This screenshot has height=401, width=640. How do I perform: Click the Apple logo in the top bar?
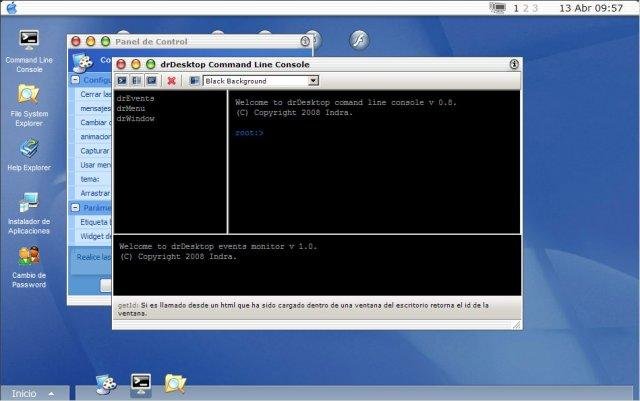12,8
